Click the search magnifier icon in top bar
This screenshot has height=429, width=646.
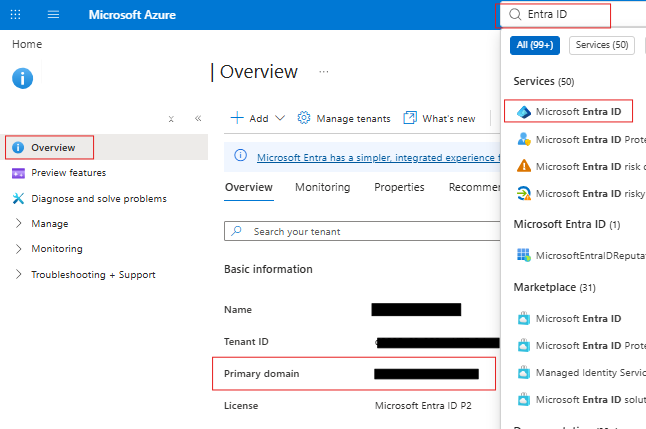515,14
